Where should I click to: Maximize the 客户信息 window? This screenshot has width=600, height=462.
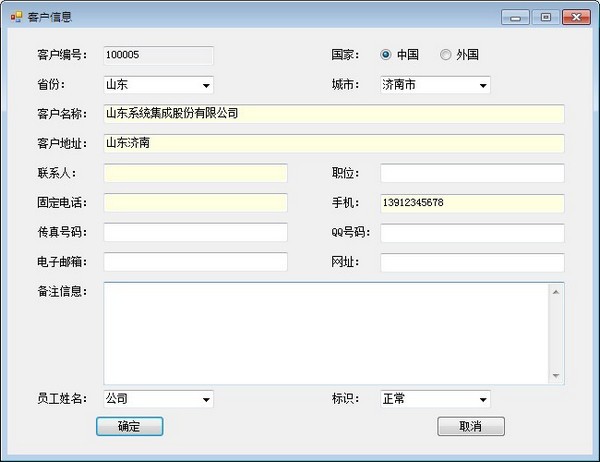click(546, 17)
